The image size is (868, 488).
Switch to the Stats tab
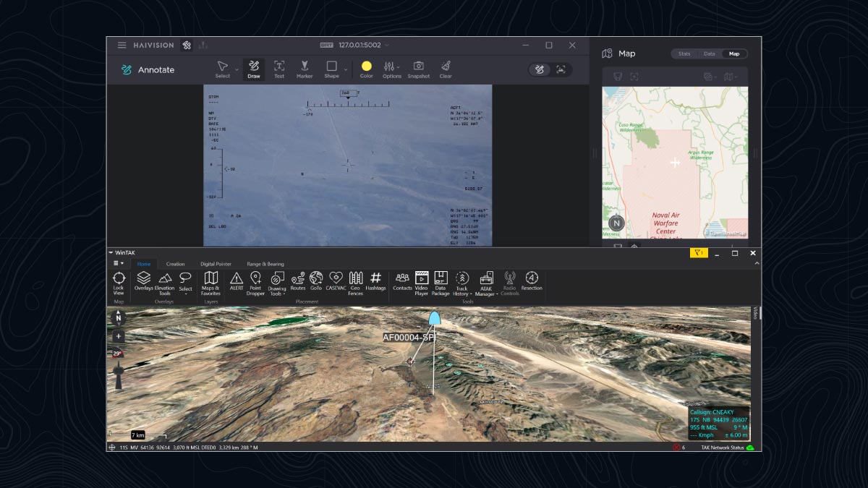click(x=684, y=53)
